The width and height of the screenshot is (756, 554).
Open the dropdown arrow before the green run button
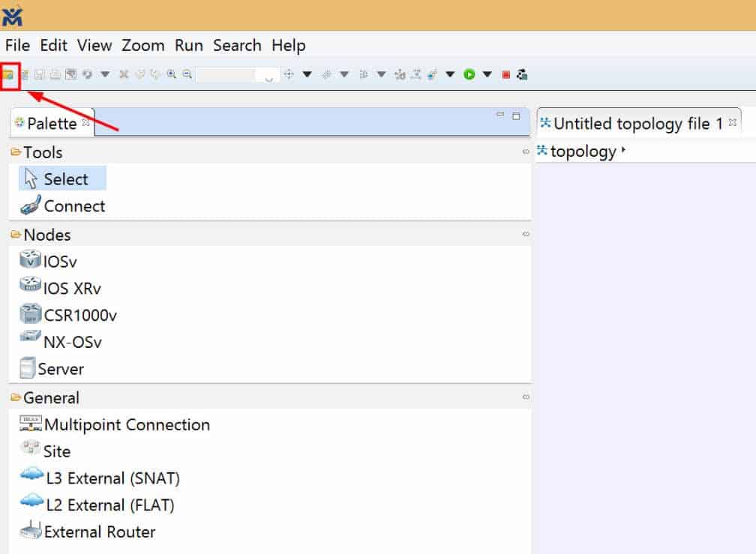click(x=450, y=74)
